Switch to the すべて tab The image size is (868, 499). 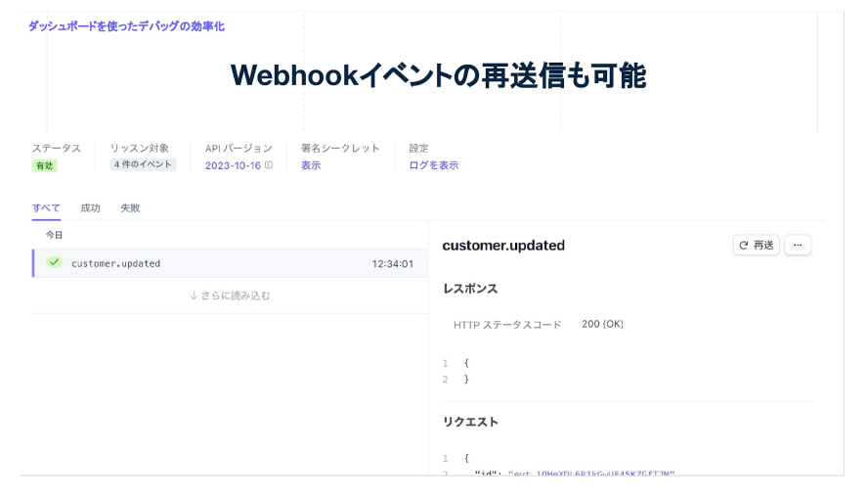tap(46, 208)
